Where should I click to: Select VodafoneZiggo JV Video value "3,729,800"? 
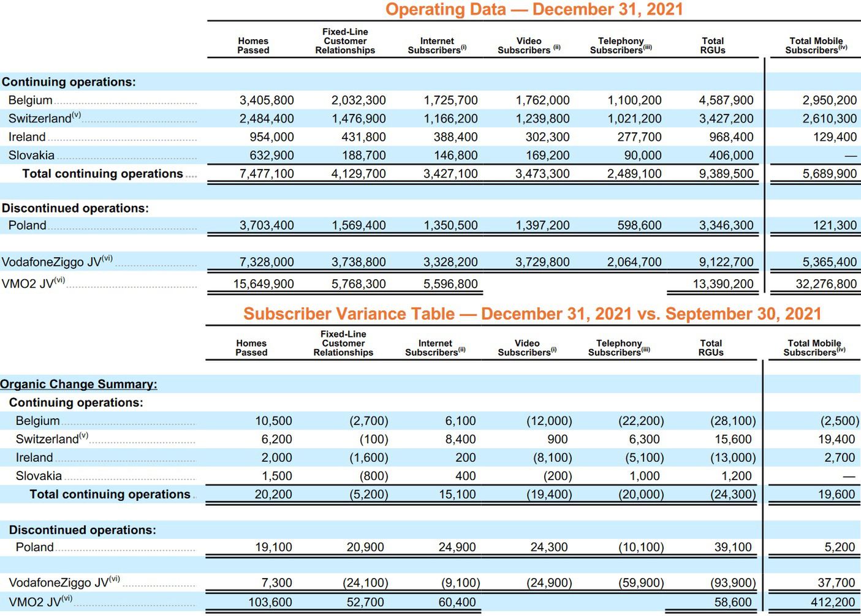click(x=542, y=261)
